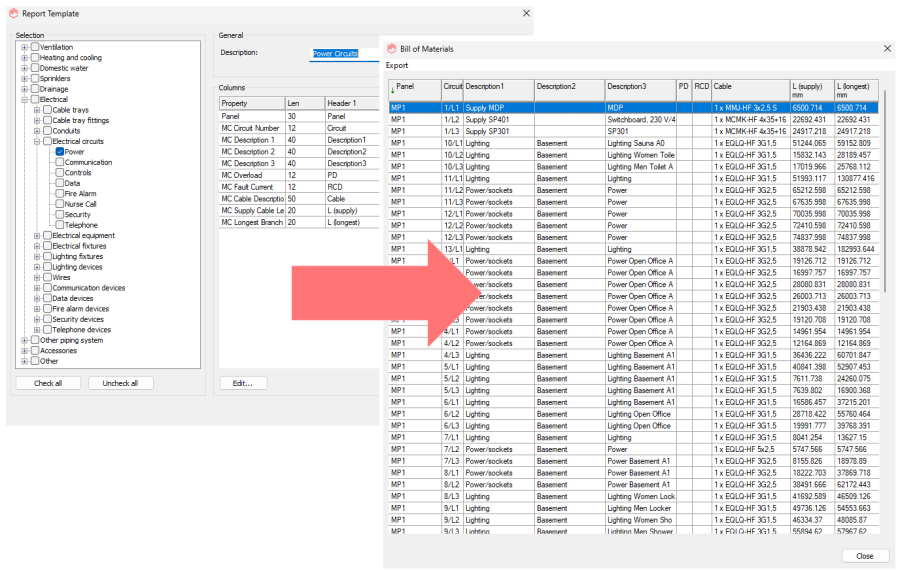The height and width of the screenshot is (573, 900).
Task: Click the Bill of Materials title icon
Action: [391, 49]
